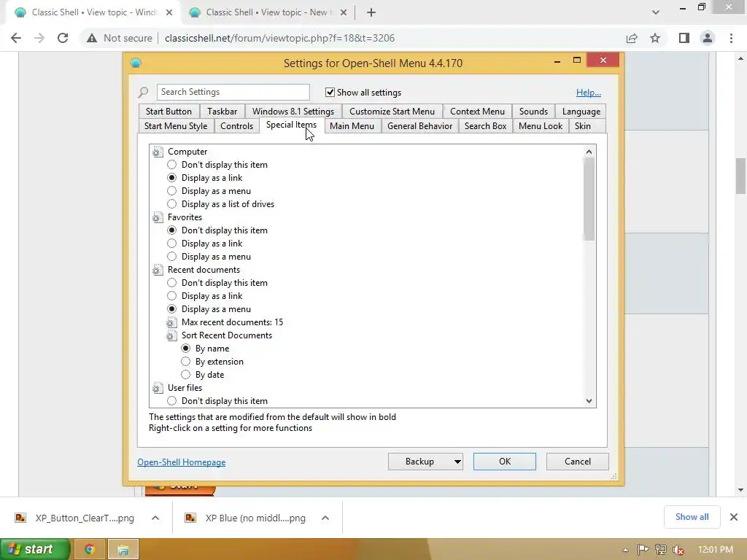Image resolution: width=747 pixels, height=560 pixels.
Task: Open the Customize Start Menu tab
Action: pos(392,112)
